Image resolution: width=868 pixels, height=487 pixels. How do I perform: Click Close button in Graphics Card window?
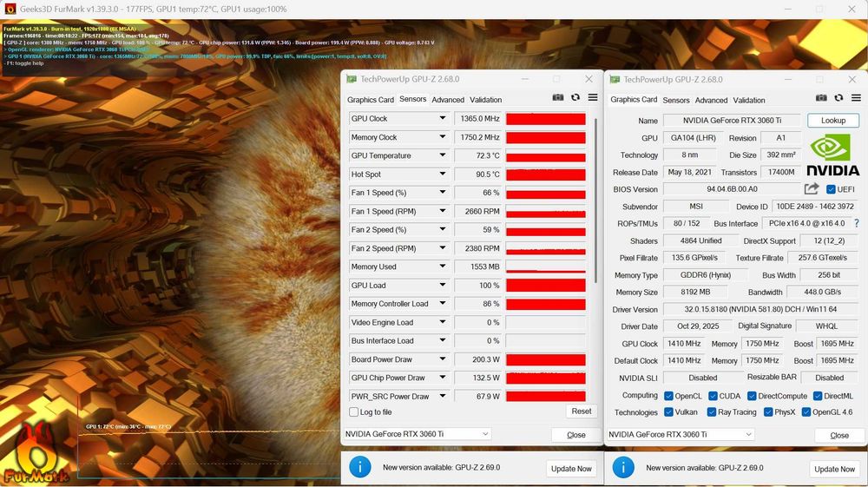click(x=839, y=436)
